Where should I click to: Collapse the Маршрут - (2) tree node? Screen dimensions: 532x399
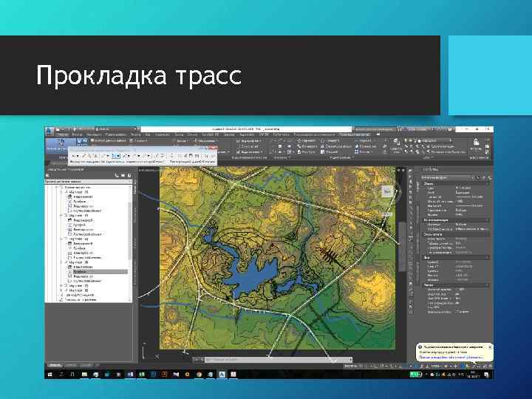61,216
